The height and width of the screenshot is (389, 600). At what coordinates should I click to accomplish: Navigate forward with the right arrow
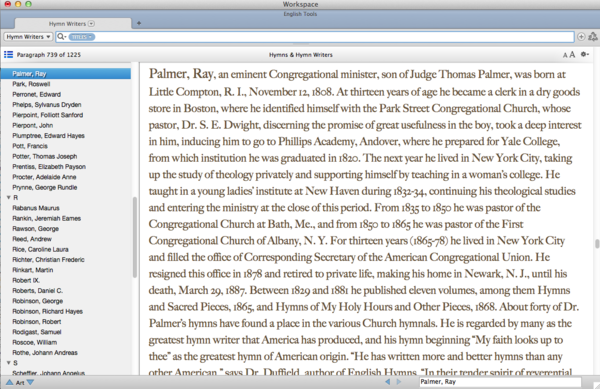399,381
